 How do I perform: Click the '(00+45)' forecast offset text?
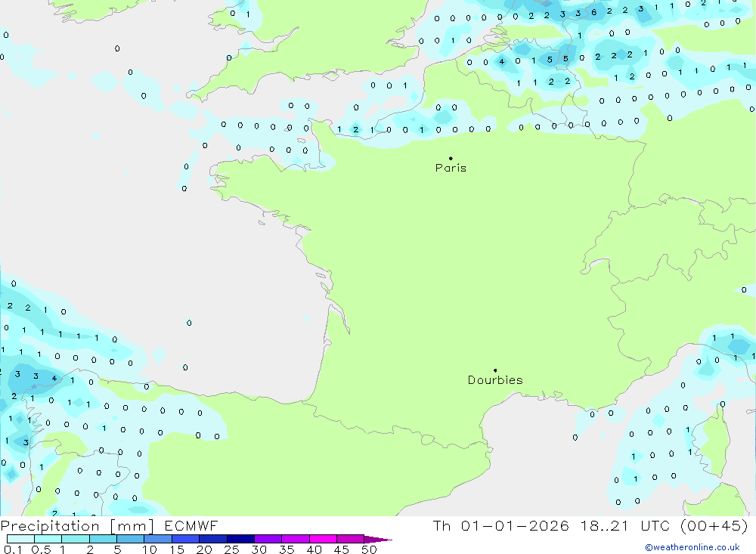tap(714, 526)
